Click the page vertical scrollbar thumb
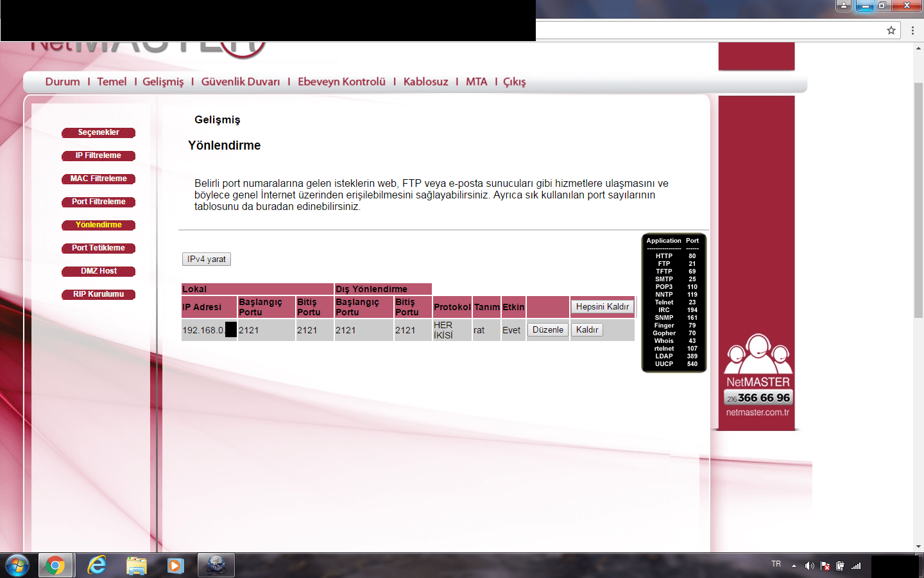This screenshot has height=578, width=924. pyautogui.click(x=918, y=200)
